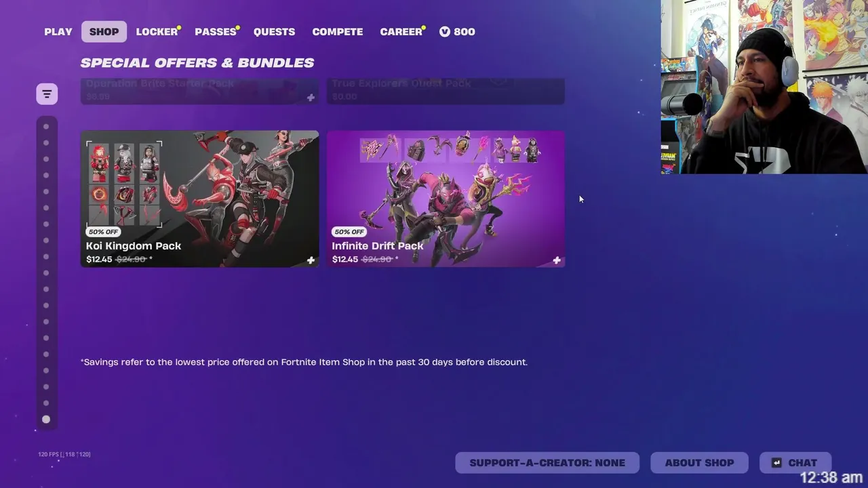Click the Infinite Drift Pack title text
The height and width of the screenshot is (488, 868).
pyautogui.click(x=378, y=246)
